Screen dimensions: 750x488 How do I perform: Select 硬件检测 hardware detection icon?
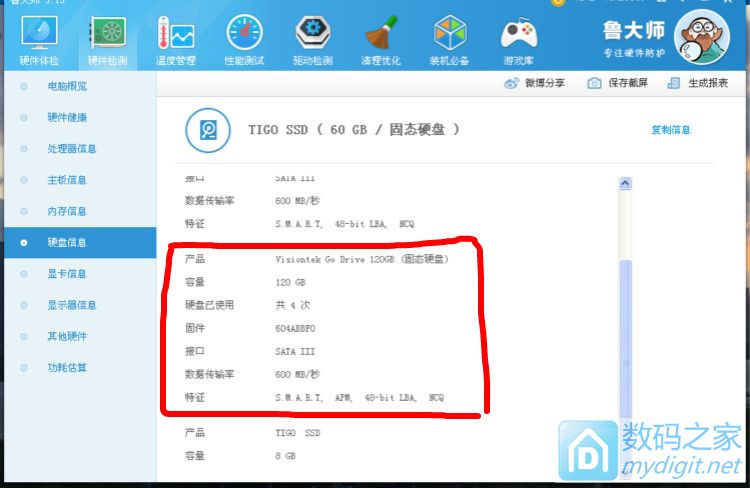pos(108,41)
